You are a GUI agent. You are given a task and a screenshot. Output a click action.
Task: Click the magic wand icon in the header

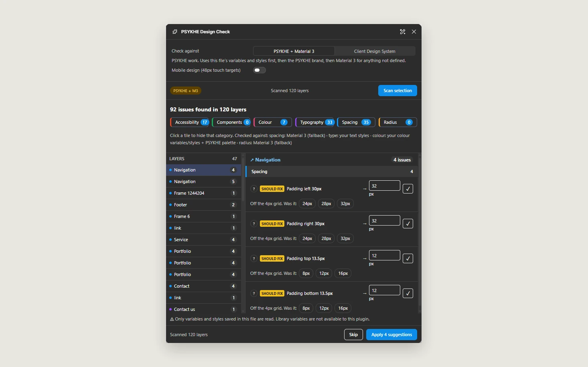click(403, 32)
